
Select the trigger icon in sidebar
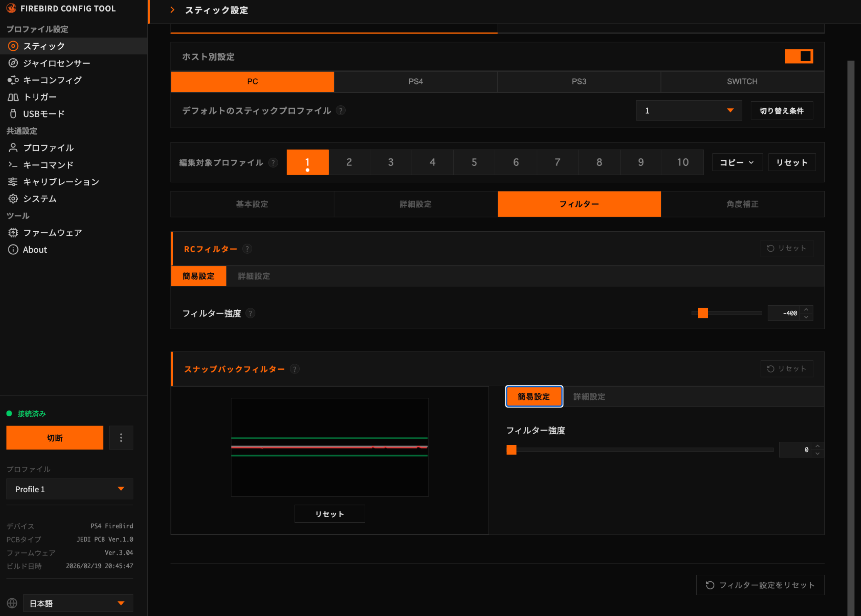[13, 97]
